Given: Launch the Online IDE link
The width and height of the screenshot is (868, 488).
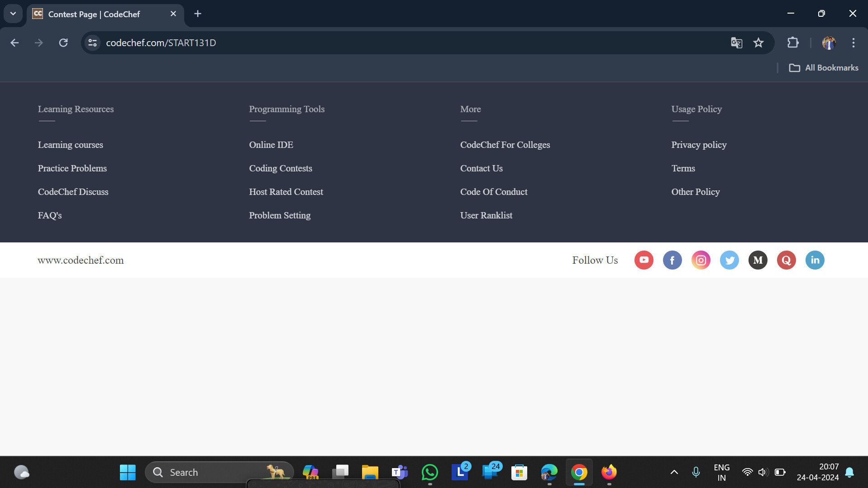Looking at the screenshot, I should pos(271,145).
